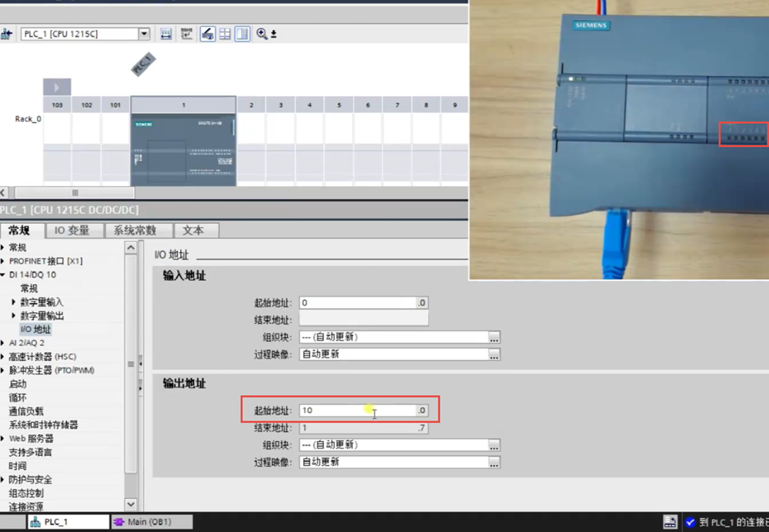The image size is (769, 532).
Task: Click the zoom magnifier icon
Action: [x=261, y=34]
